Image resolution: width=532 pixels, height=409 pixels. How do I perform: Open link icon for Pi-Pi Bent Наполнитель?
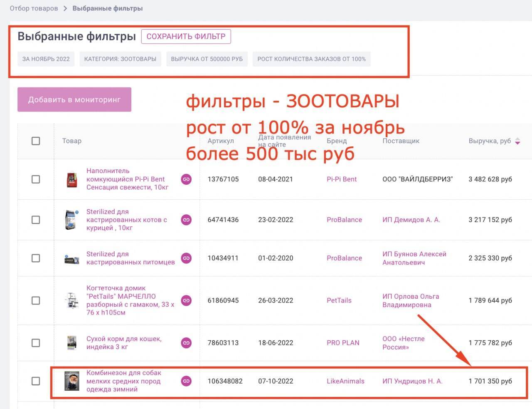(186, 179)
